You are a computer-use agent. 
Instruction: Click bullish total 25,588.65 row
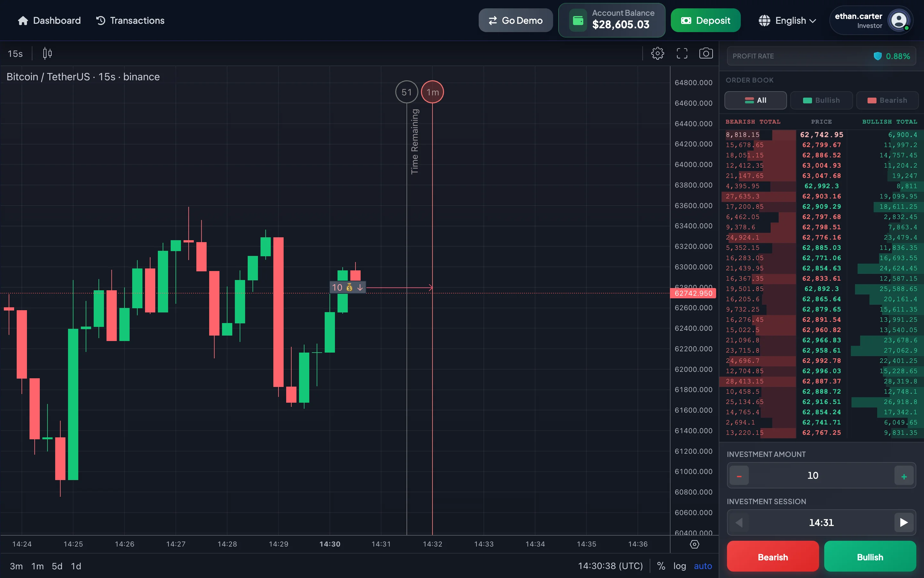pos(898,289)
